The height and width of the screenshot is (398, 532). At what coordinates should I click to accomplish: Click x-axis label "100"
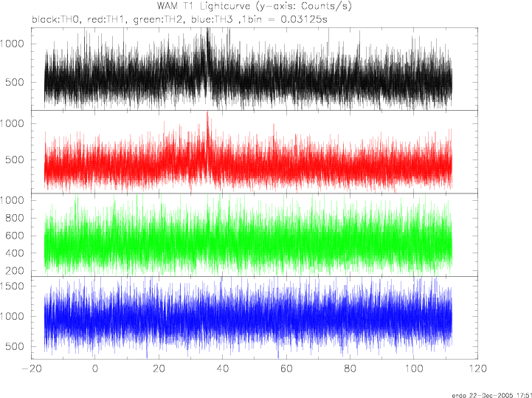[414, 368]
